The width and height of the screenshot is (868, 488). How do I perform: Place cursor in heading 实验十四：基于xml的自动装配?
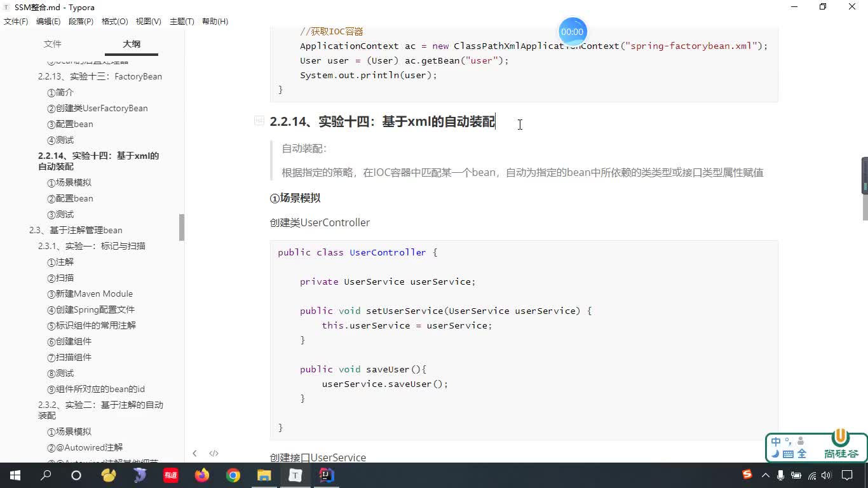click(407, 121)
